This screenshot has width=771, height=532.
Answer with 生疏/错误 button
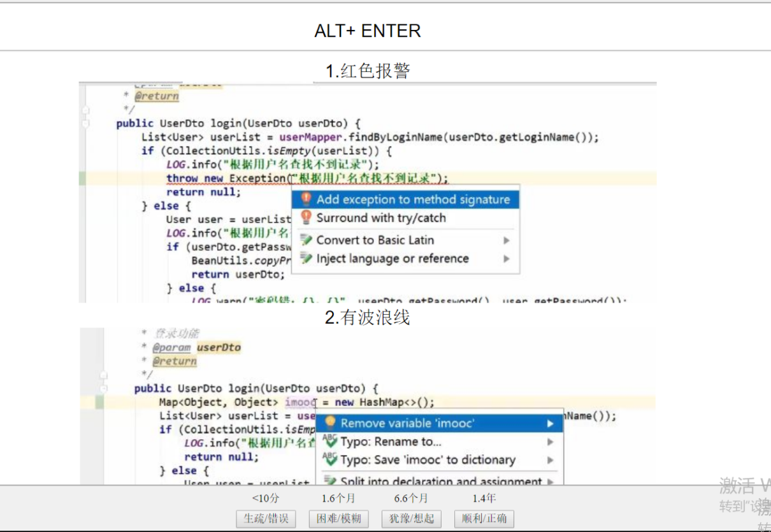[266, 519]
